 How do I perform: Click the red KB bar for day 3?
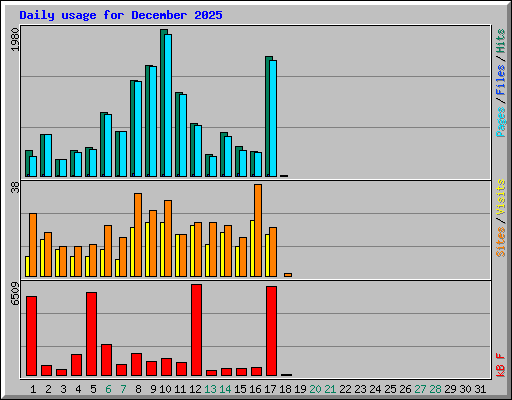click(x=61, y=373)
